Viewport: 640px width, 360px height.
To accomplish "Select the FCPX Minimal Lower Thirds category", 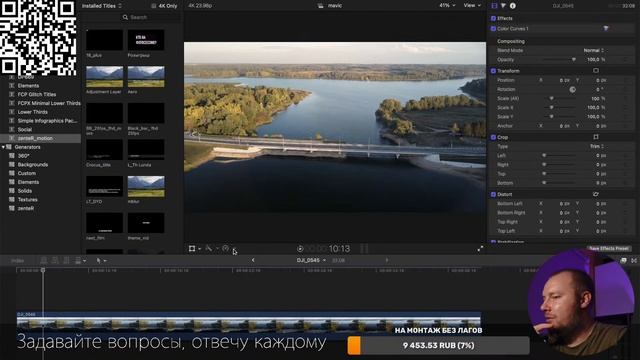I will (49, 103).
